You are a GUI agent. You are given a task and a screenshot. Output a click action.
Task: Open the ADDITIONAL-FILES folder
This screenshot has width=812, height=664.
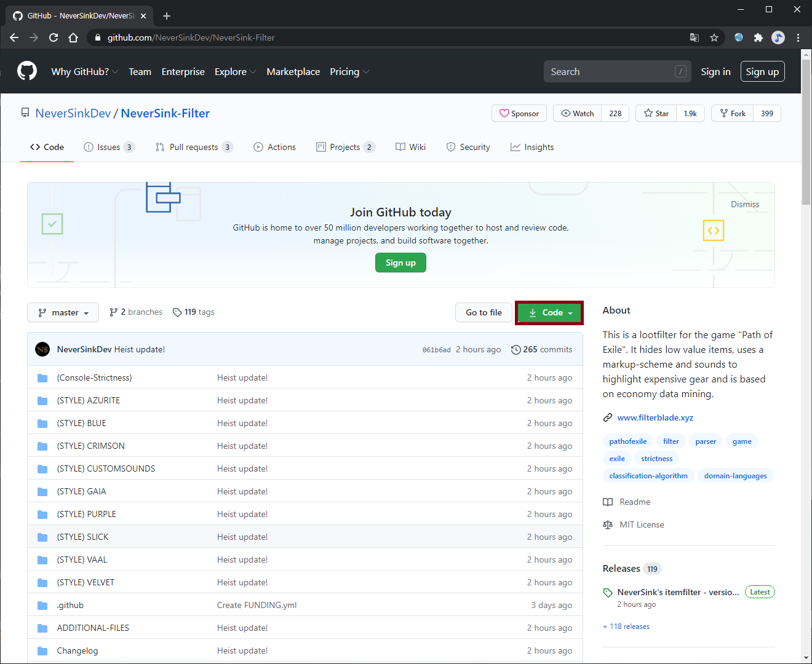coord(93,628)
